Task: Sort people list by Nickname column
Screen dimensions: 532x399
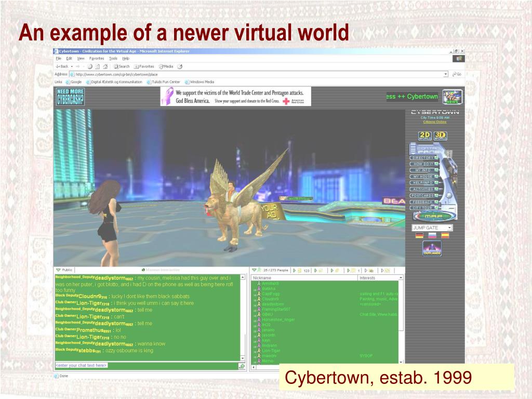Action: 304,278
